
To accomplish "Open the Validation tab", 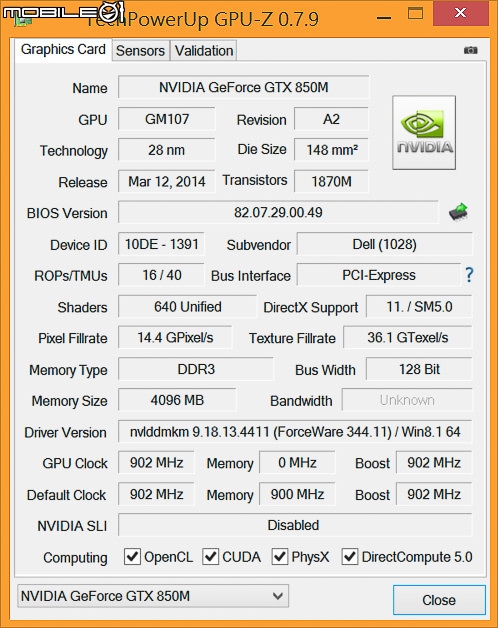I will tap(204, 51).
